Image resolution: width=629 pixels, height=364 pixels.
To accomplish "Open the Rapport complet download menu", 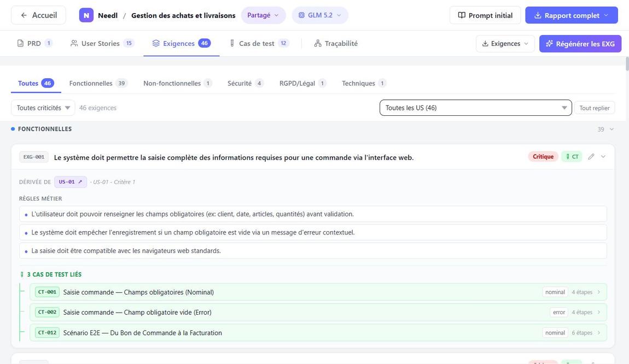I will (x=571, y=15).
